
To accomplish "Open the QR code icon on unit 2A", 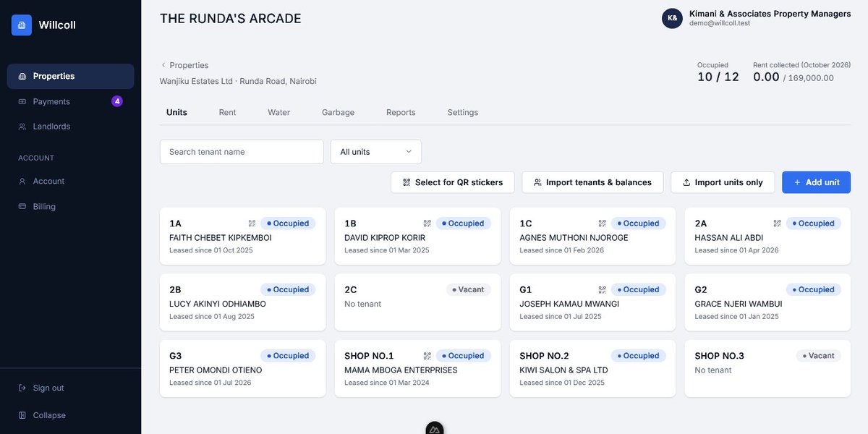I will (x=777, y=224).
